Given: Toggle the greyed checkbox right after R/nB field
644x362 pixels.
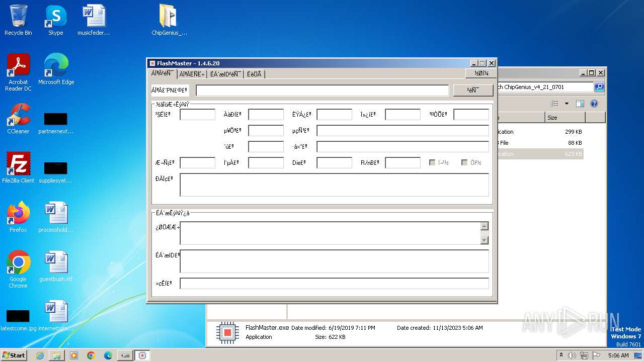Looking at the screenshot, I should [432, 162].
